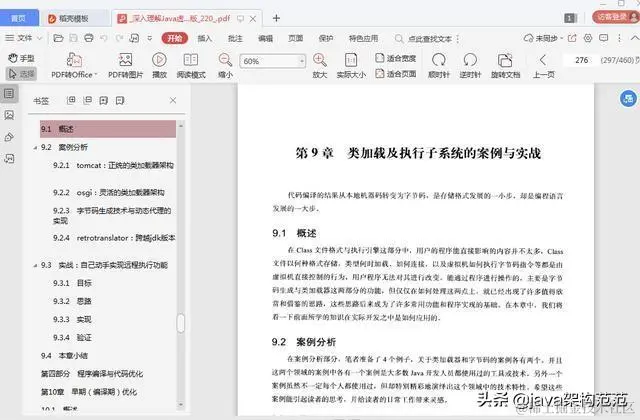This screenshot has width=640, height=420.
Task: Collapse the ribbon chevron
Action: [635, 38]
